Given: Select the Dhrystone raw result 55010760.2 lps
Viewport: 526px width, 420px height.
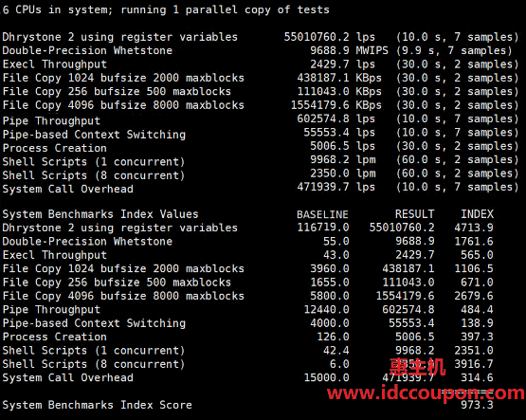Looking at the screenshot, I should pyautogui.click(x=330, y=37).
